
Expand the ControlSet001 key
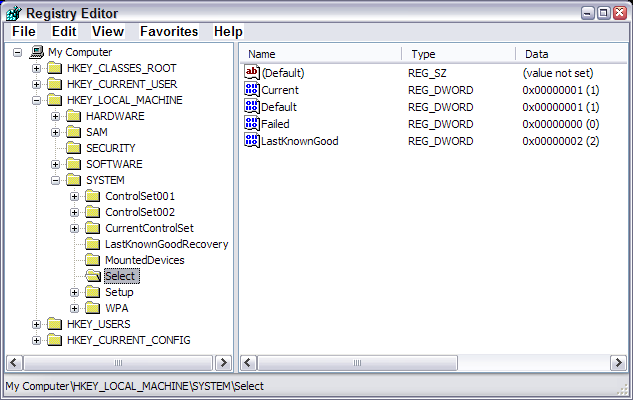74,197
